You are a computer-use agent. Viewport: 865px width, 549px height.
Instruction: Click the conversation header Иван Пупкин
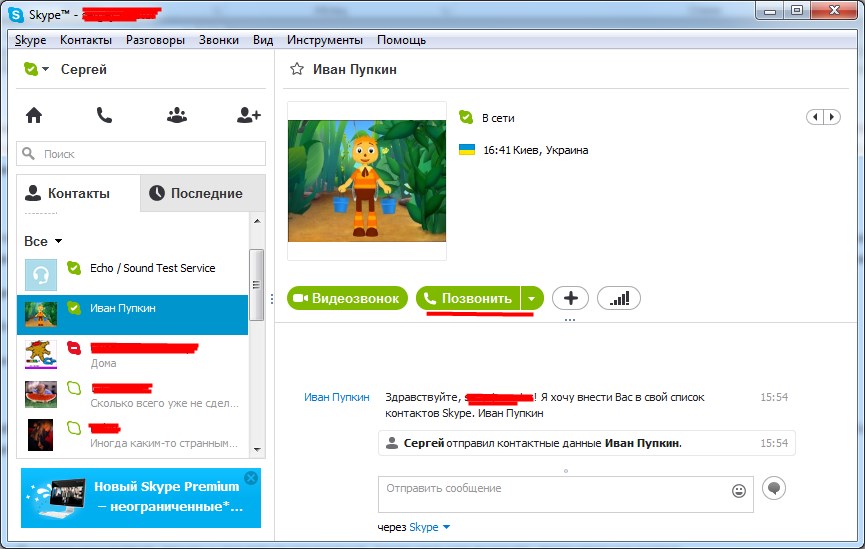coord(355,69)
